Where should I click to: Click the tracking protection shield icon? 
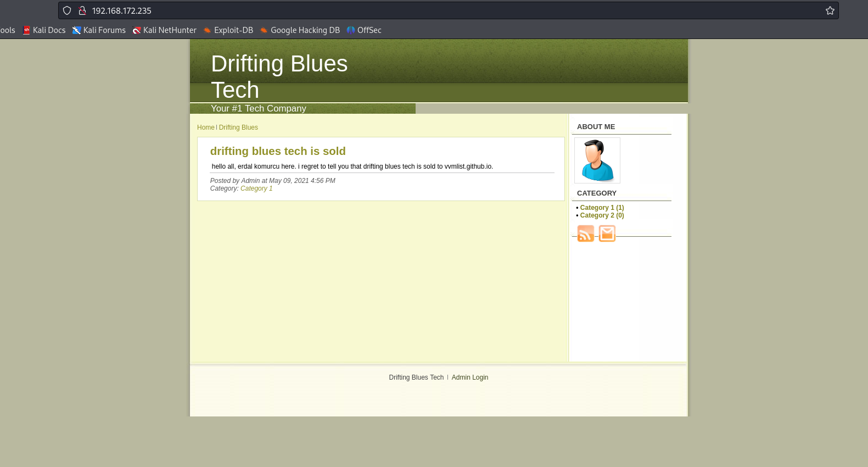tap(67, 10)
